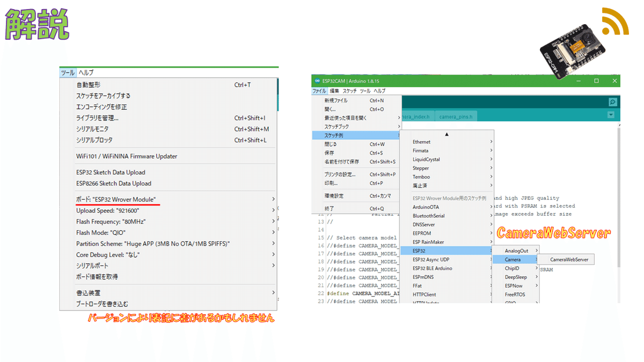Screen dimensions: 644x362
Task: Expand Ethernet examples submenu
Action: click(447, 142)
